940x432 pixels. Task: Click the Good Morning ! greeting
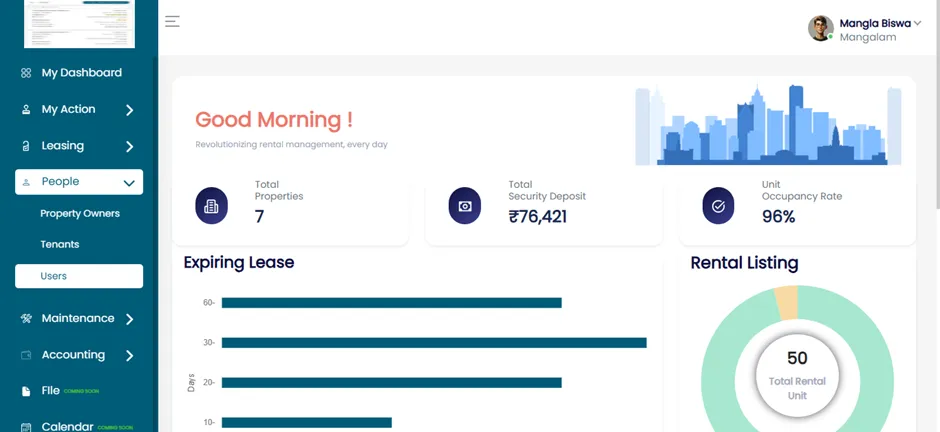click(274, 120)
